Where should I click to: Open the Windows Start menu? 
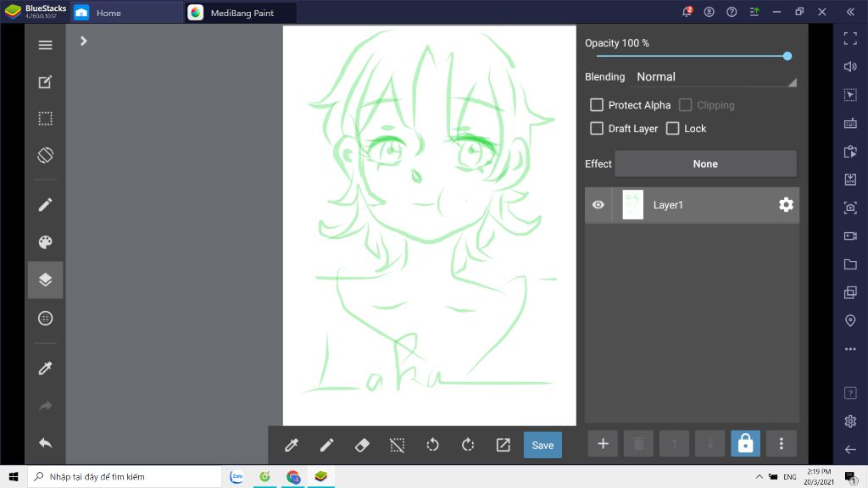click(x=14, y=476)
